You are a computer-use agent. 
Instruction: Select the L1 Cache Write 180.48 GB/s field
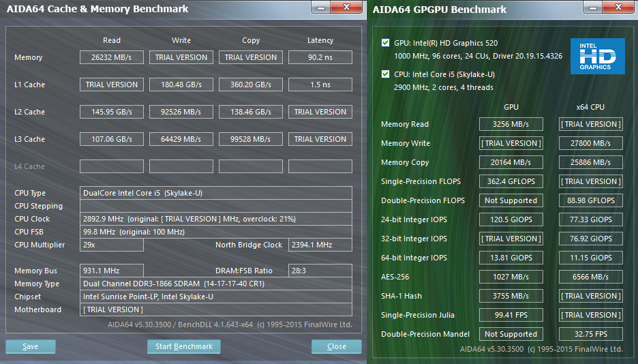(181, 85)
